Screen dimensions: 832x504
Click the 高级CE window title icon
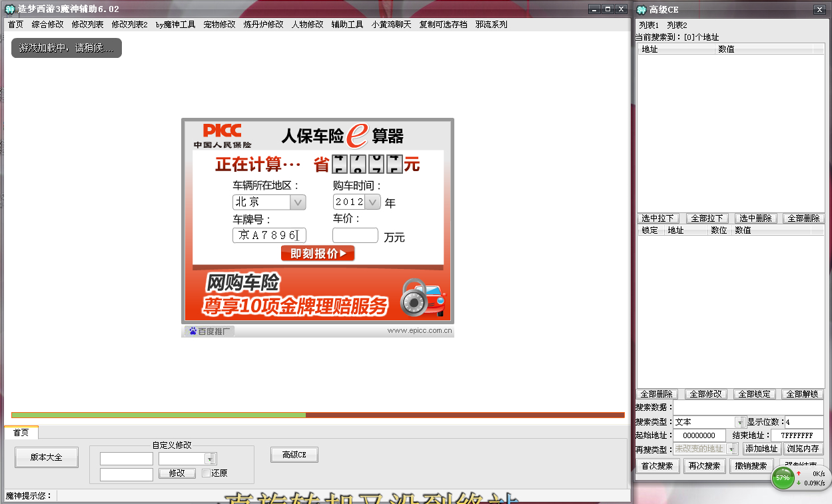tap(641, 9)
